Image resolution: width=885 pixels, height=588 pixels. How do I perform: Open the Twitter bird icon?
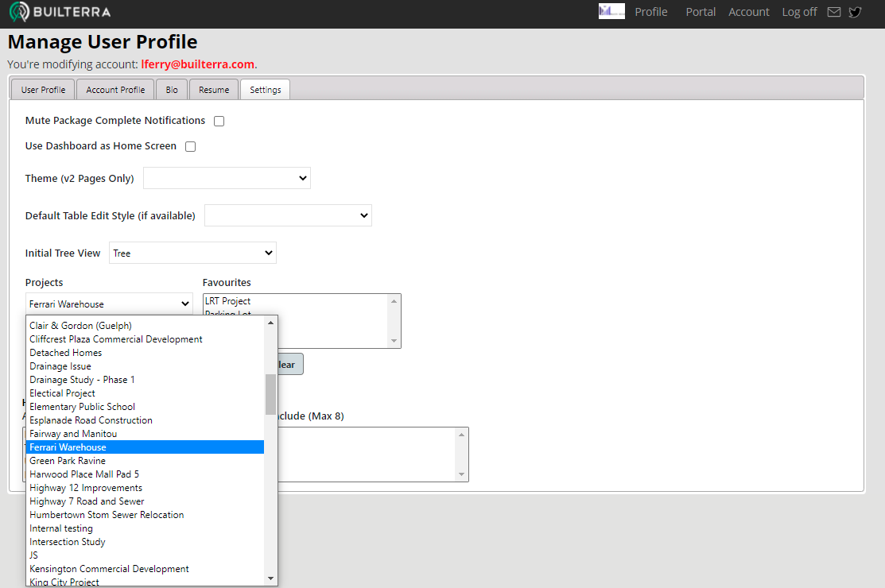point(855,12)
